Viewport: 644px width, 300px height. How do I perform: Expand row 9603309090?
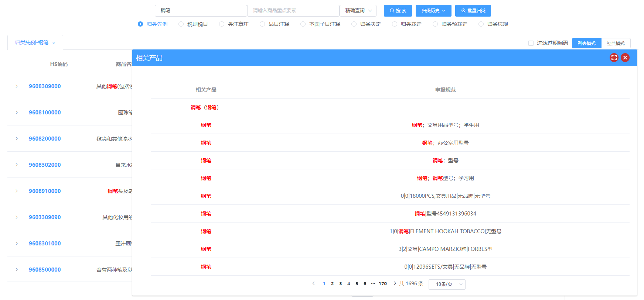pyautogui.click(x=17, y=217)
